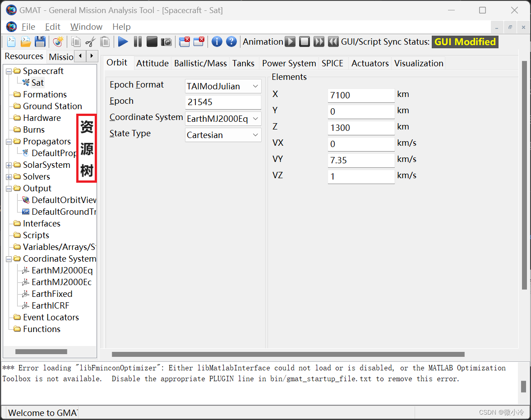Open help using the question mark icon
Viewport: 531px width, 420px height.
[231, 42]
